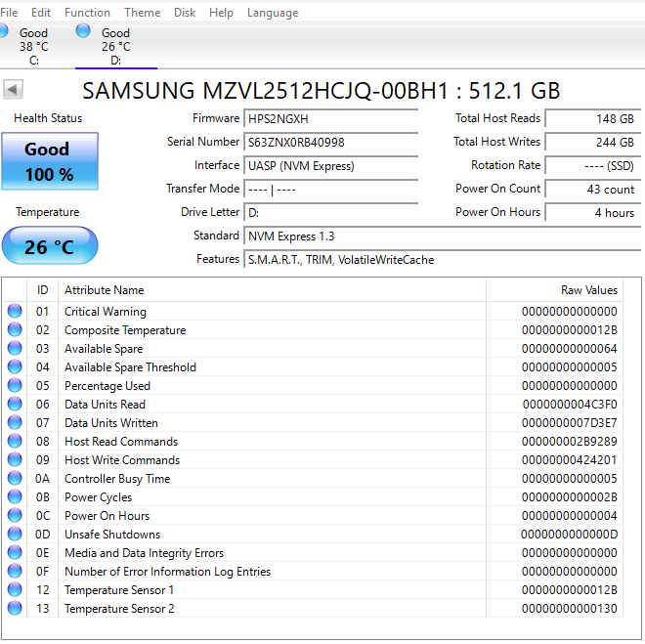This screenshot has width=645, height=644.
Task: Click status orb for Power On Hours attribute
Action: point(15,515)
